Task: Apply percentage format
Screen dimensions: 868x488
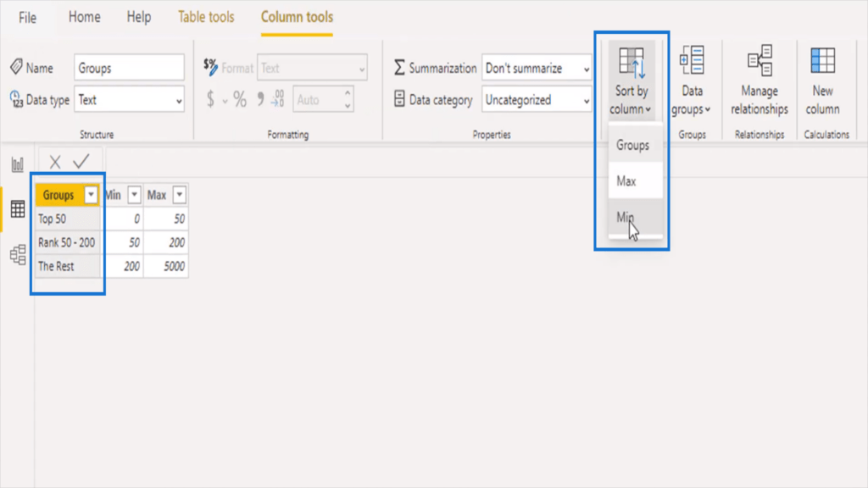Action: tap(240, 100)
